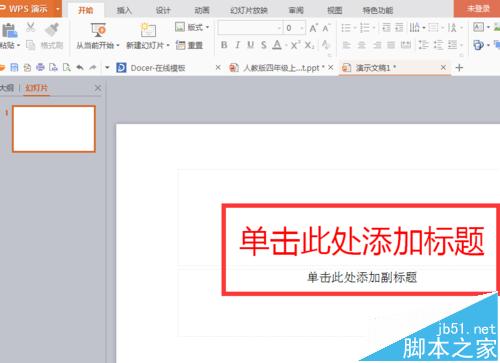This screenshot has width=500, height=363.
Task: Click the 单击此处添加标题 title placeholder
Action: click(362, 241)
